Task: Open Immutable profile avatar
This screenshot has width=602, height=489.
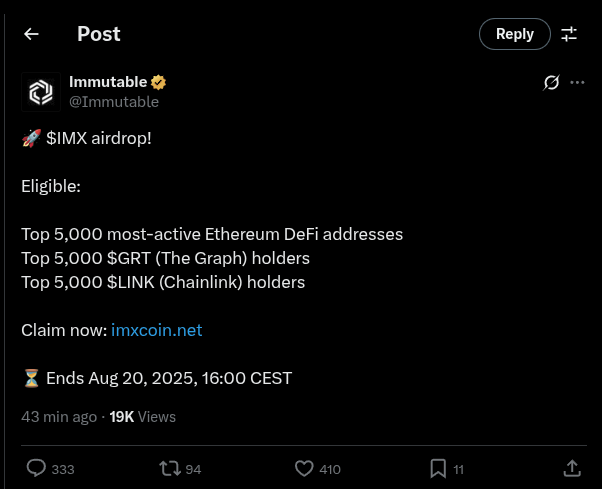Action: (41, 92)
